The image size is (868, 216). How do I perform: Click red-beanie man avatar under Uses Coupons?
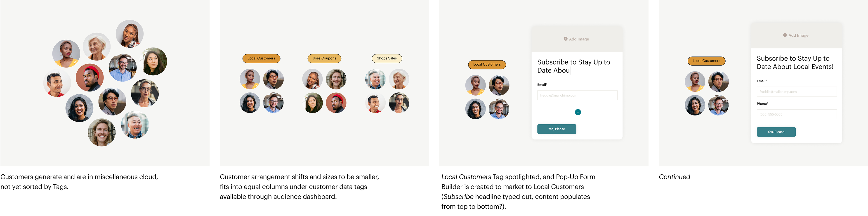point(336,103)
